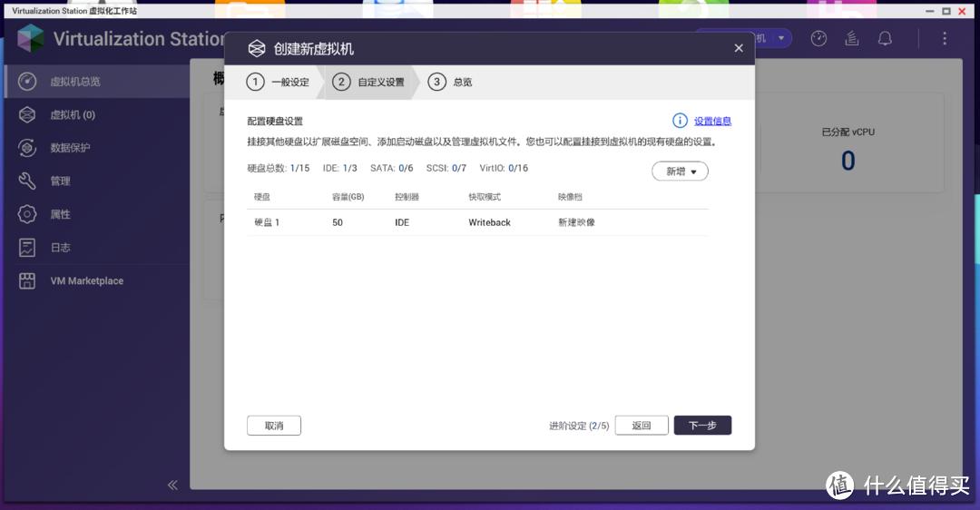Select step 2 Custom settings
The image size is (980, 510).
pos(368,82)
